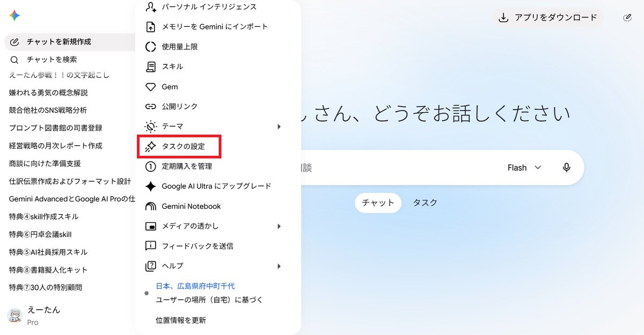644x335 pixels.
Task: Click the メディアの透かし picture icon
Action: (151, 227)
